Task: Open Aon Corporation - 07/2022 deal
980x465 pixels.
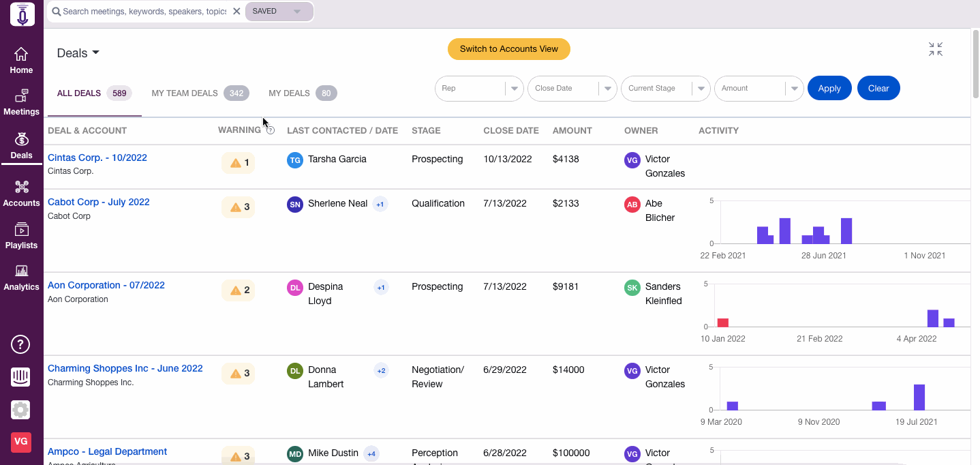Action: click(x=106, y=285)
